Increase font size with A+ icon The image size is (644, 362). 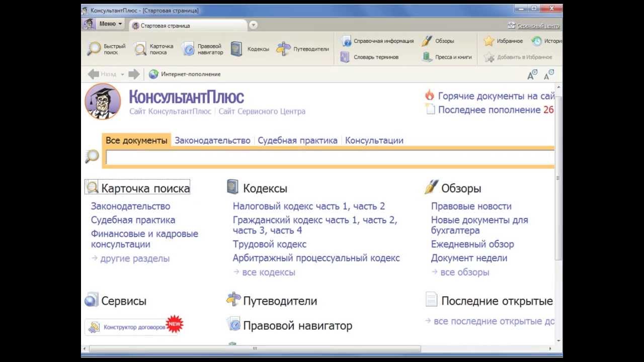[x=532, y=75]
